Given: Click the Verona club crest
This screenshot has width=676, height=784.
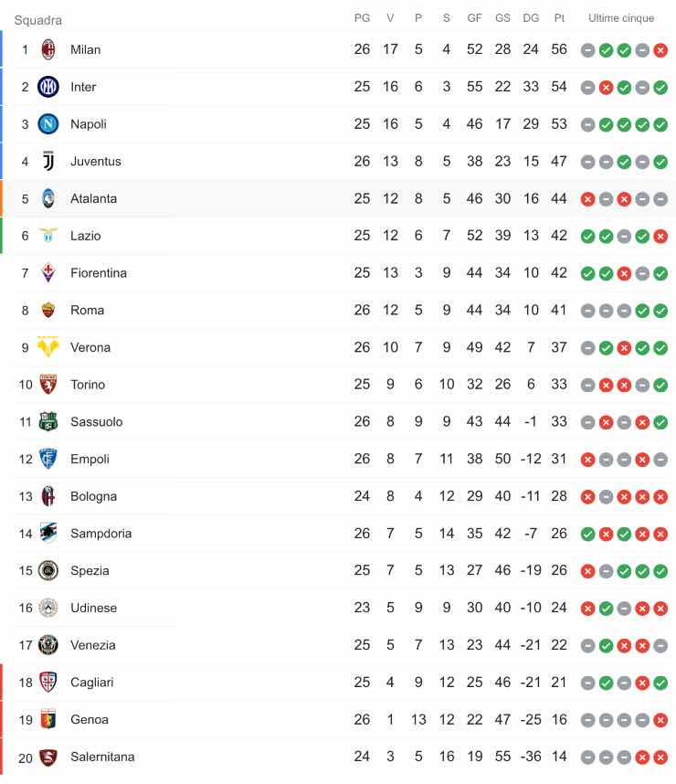Looking at the screenshot, I should pos(48,347).
